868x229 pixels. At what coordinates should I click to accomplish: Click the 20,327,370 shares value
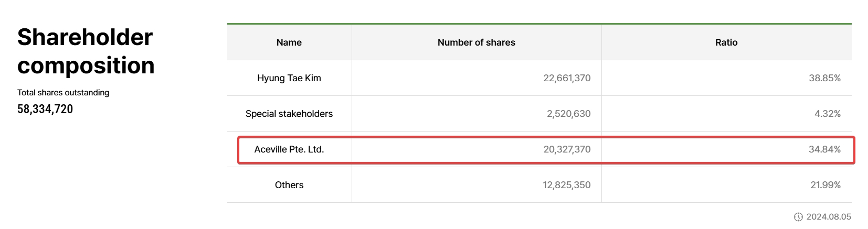pyautogui.click(x=567, y=149)
